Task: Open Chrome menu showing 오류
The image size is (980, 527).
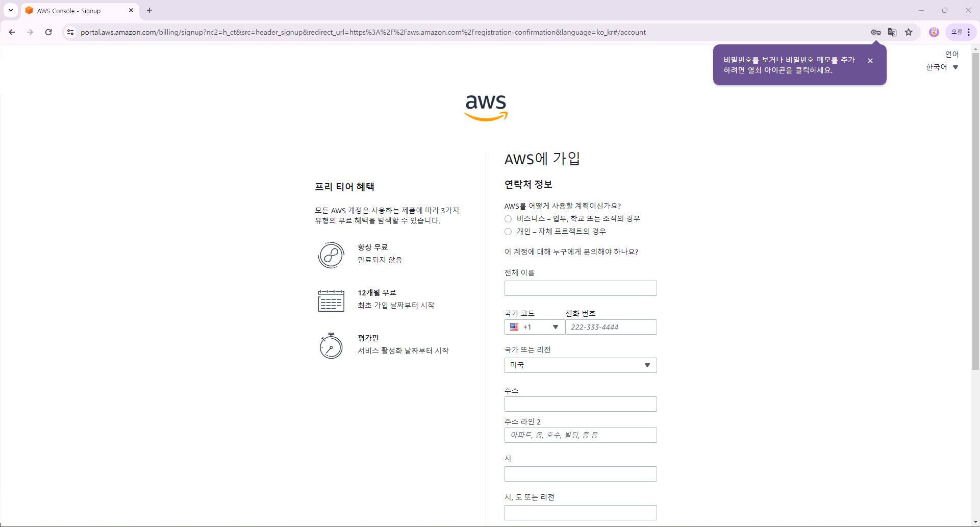Action: tap(961, 32)
